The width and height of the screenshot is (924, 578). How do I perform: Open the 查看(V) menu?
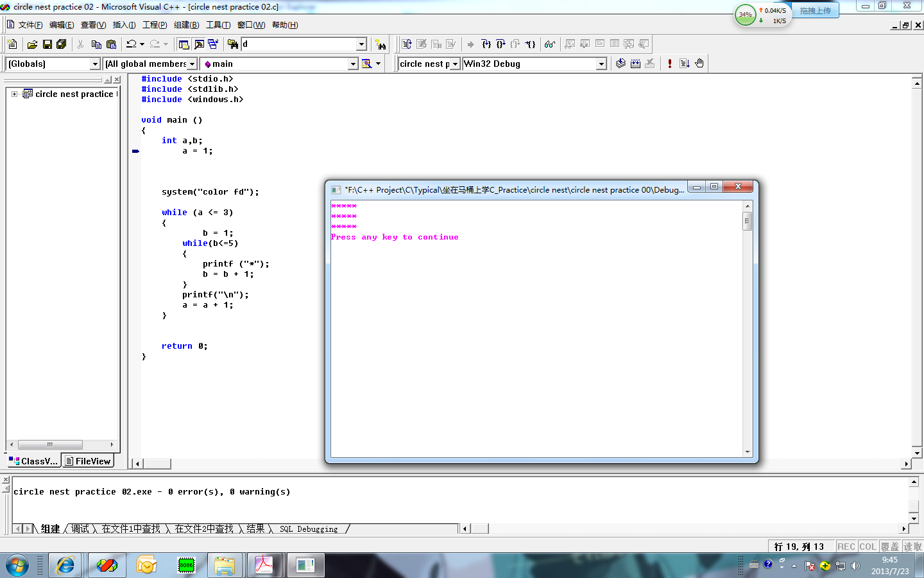(x=93, y=25)
